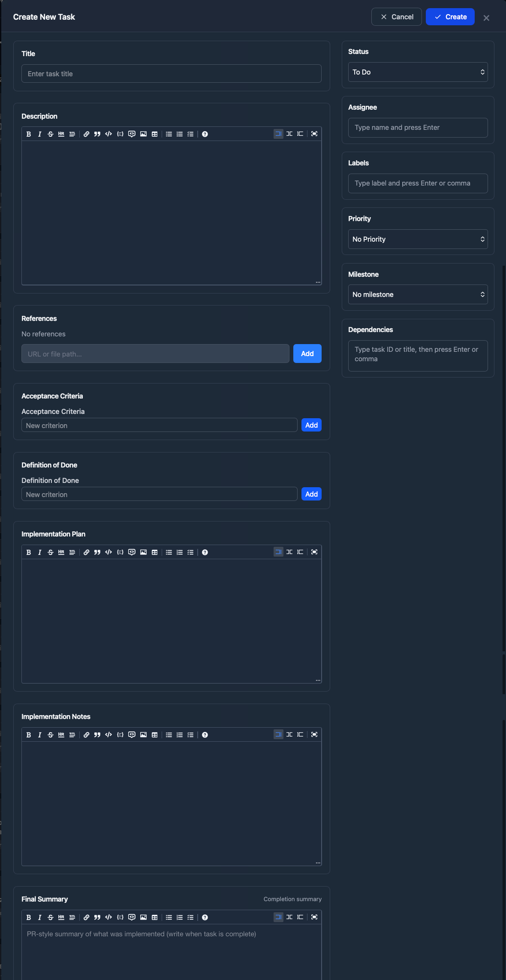This screenshot has height=980, width=506.
Task: Close the Create New Task dialog
Action: click(486, 18)
